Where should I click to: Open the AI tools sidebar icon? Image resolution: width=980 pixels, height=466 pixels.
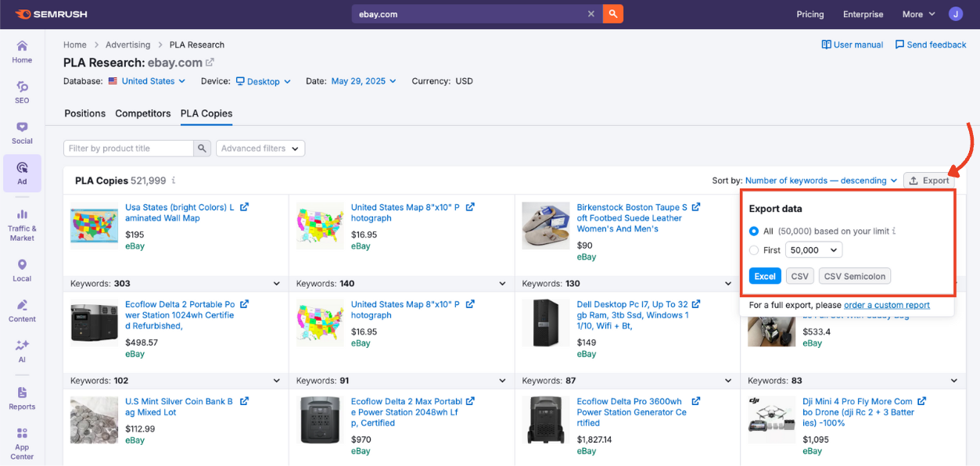[x=22, y=351]
